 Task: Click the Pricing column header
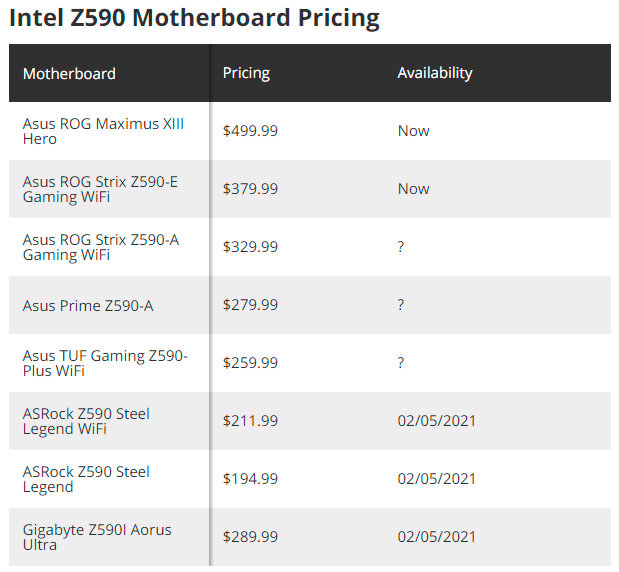[246, 73]
